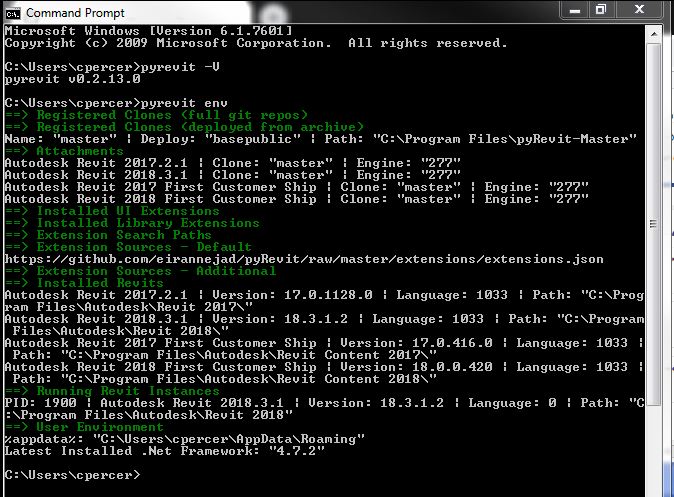Click the 'Microsoft Windows [Version 6.1.7601]' line
The width and height of the screenshot is (674, 497).
click(149, 31)
